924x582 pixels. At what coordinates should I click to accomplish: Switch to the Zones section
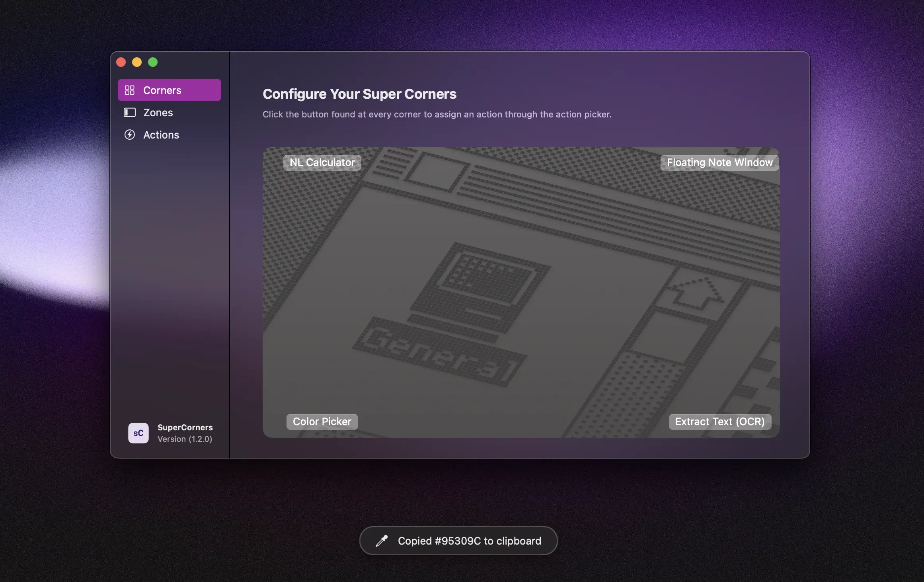(158, 113)
